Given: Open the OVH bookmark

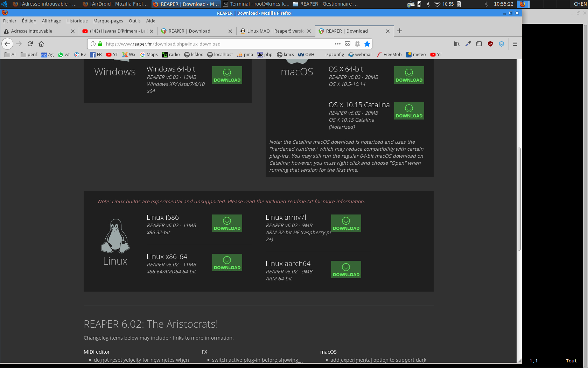Looking at the screenshot, I should (x=306, y=55).
